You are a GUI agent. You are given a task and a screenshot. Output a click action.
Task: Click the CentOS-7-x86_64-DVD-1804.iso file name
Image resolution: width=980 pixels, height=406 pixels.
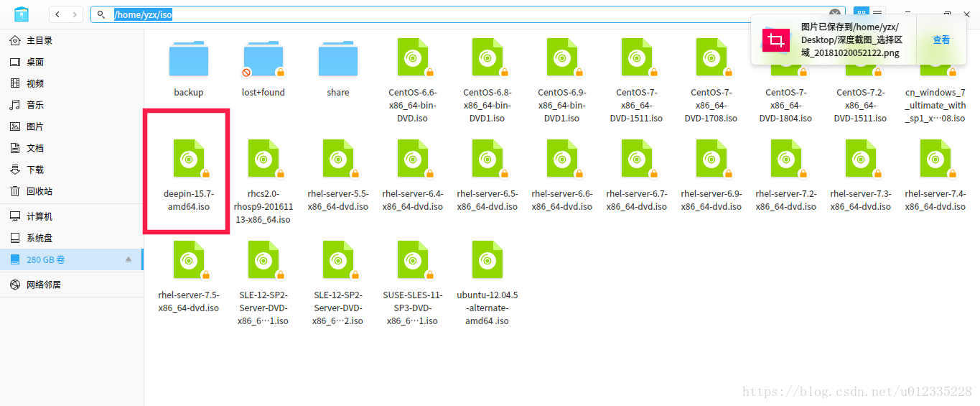[x=786, y=105]
